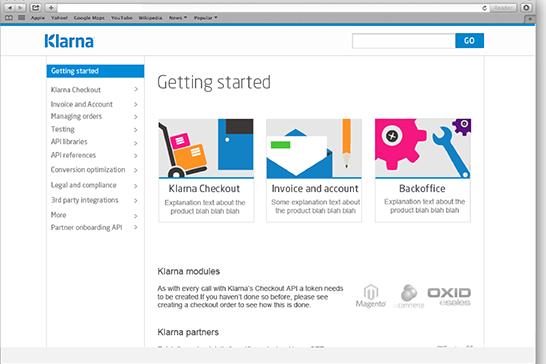Open the Backoffice gear and wrench illustration
This screenshot has width=546, height=364.
tap(423, 148)
